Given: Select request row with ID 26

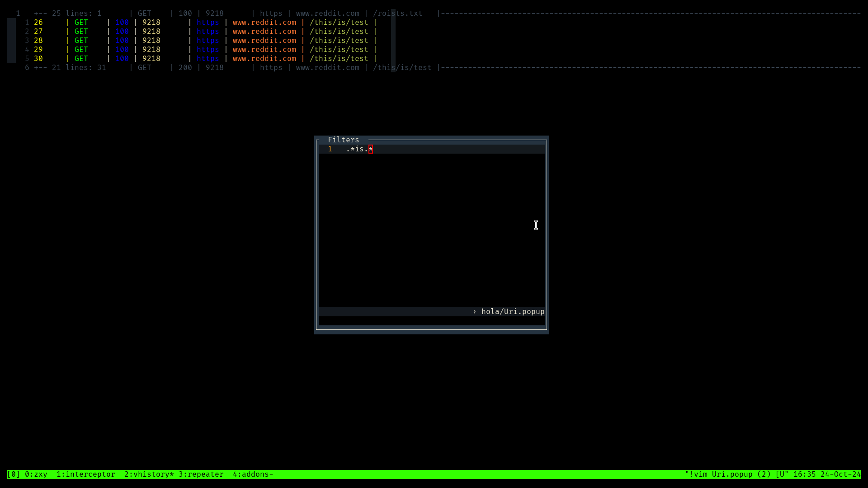Looking at the screenshot, I should 38,23.
